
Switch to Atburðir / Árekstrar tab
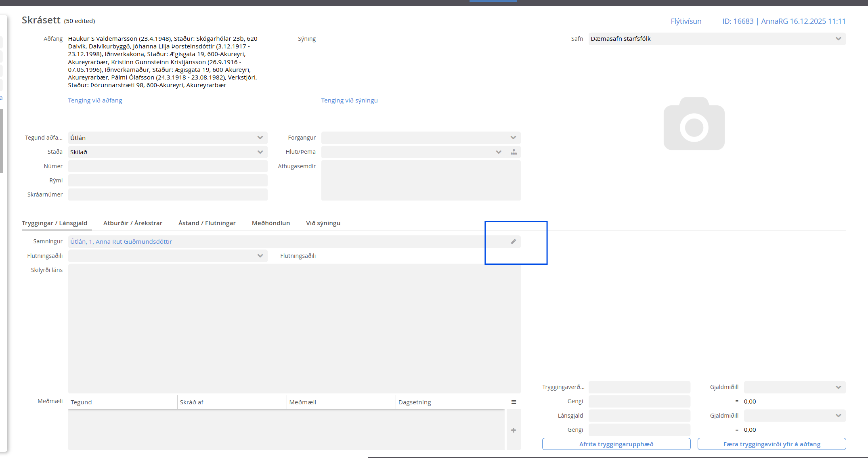[132, 223]
